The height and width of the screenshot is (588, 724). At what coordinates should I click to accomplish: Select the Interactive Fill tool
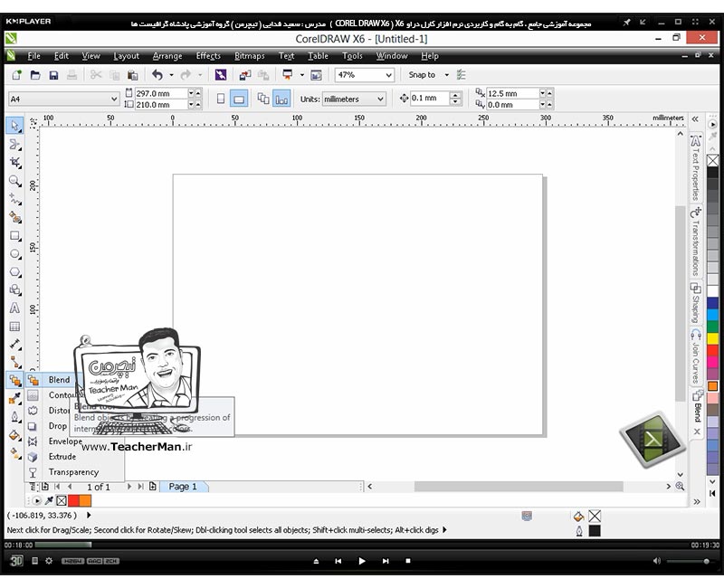click(x=14, y=453)
